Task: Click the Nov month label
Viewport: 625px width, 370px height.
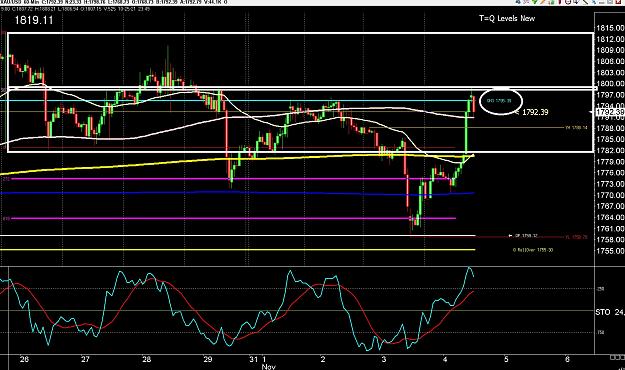Action: click(x=268, y=366)
